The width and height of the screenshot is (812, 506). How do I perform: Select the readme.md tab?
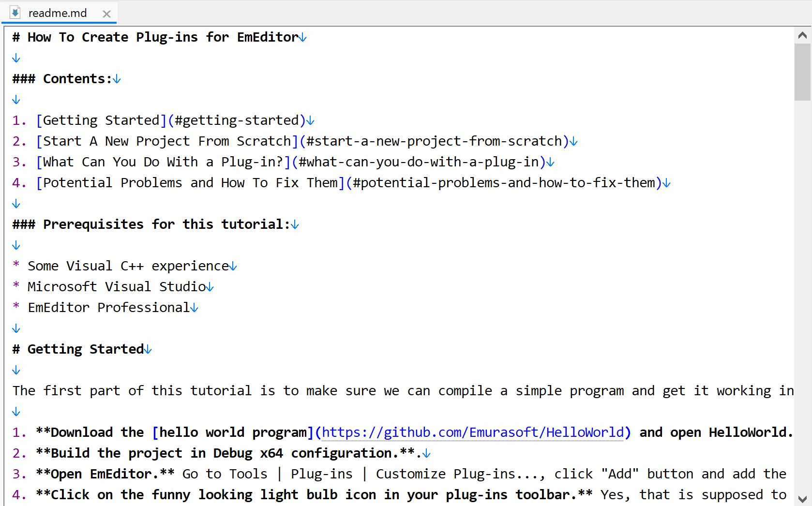pyautogui.click(x=59, y=13)
